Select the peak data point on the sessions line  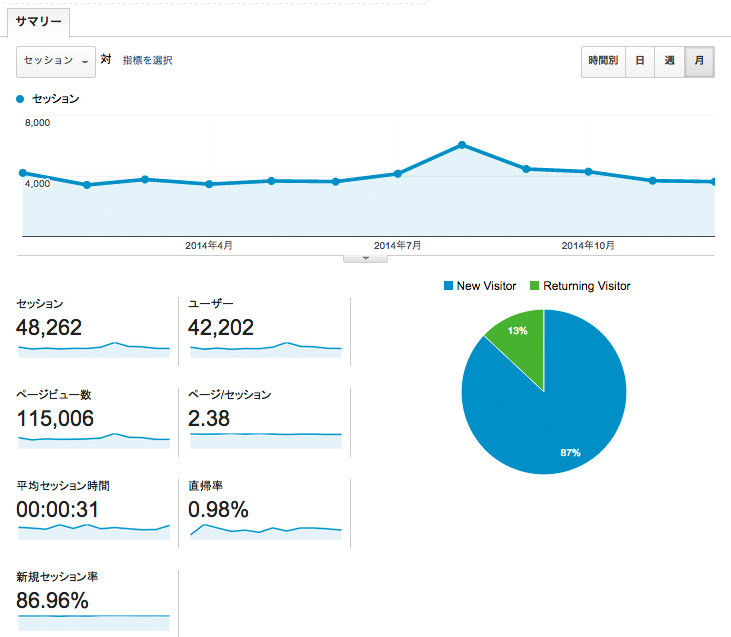tap(462, 145)
